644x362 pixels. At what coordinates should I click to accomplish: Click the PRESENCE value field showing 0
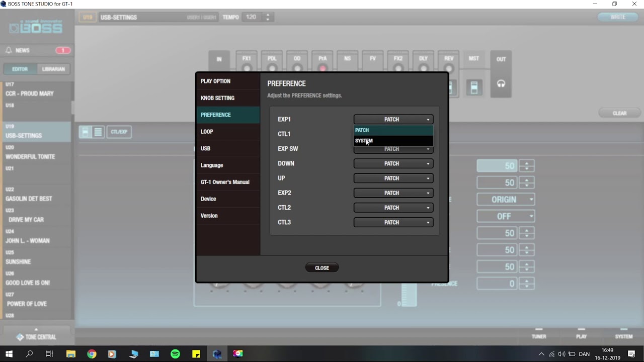(x=497, y=284)
